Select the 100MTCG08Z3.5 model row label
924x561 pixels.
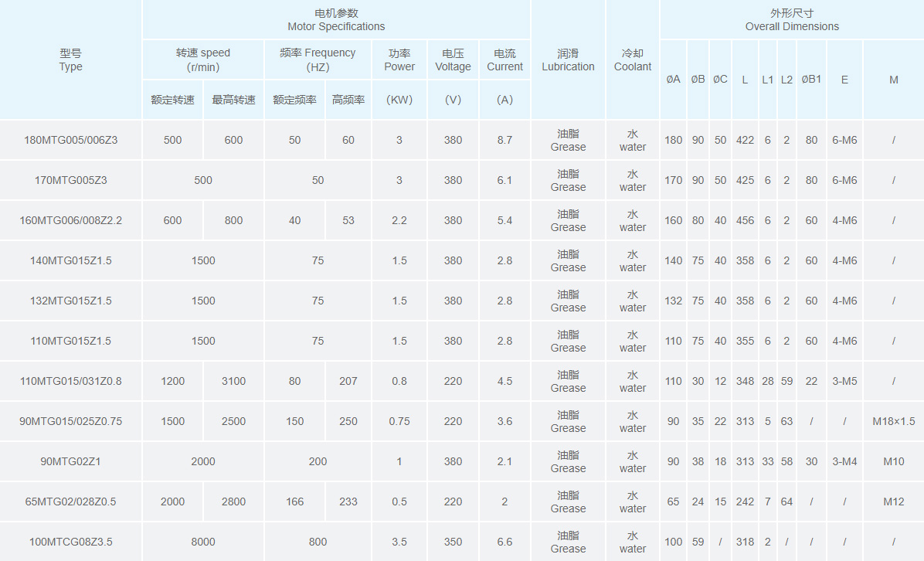point(71,542)
